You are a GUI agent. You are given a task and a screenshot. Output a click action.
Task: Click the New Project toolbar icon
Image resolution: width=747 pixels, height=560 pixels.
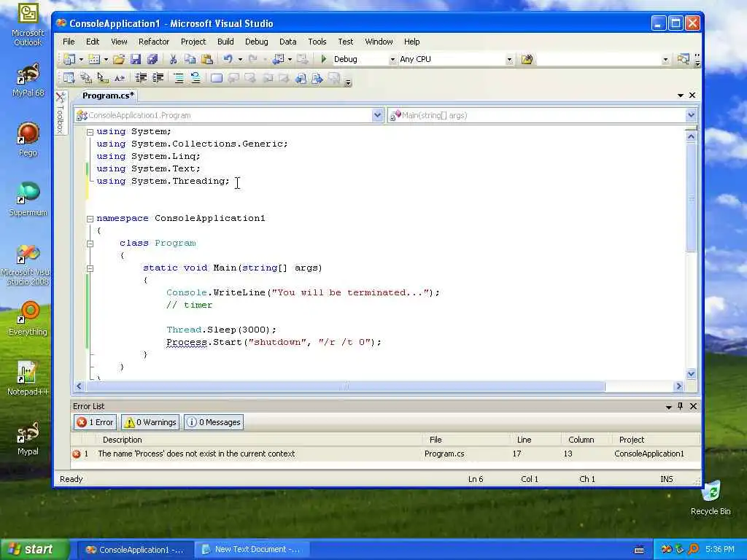click(x=69, y=59)
